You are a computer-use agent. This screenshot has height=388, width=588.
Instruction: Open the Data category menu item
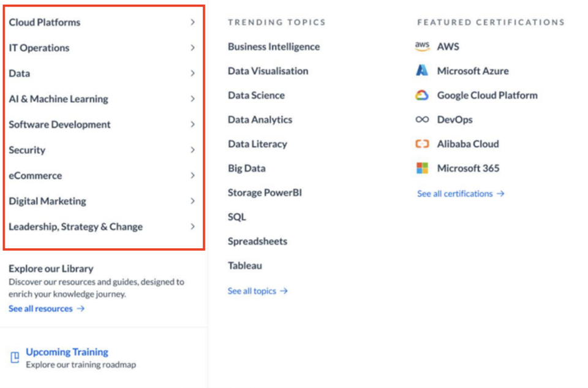click(x=102, y=73)
